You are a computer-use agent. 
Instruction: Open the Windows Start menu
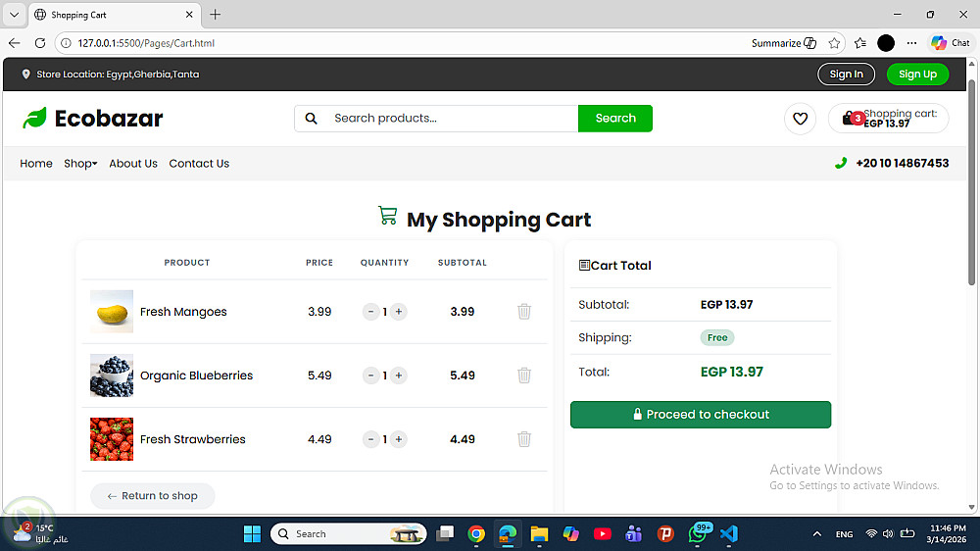pyautogui.click(x=252, y=533)
